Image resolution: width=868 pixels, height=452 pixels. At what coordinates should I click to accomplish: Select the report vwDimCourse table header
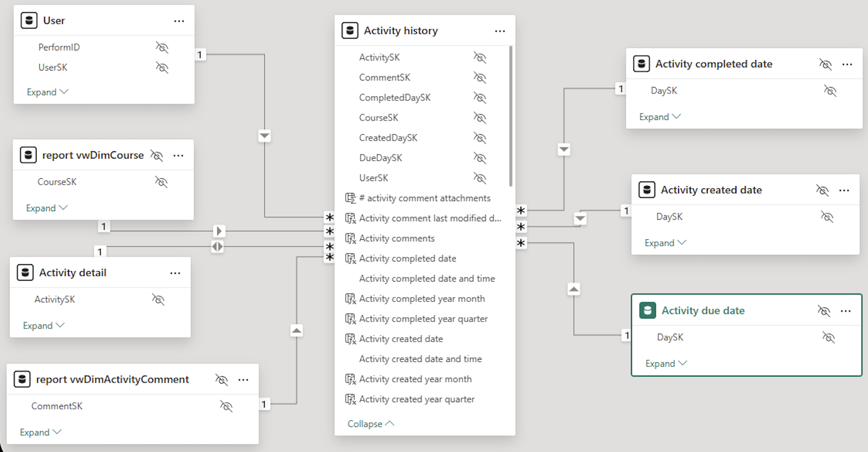93,155
